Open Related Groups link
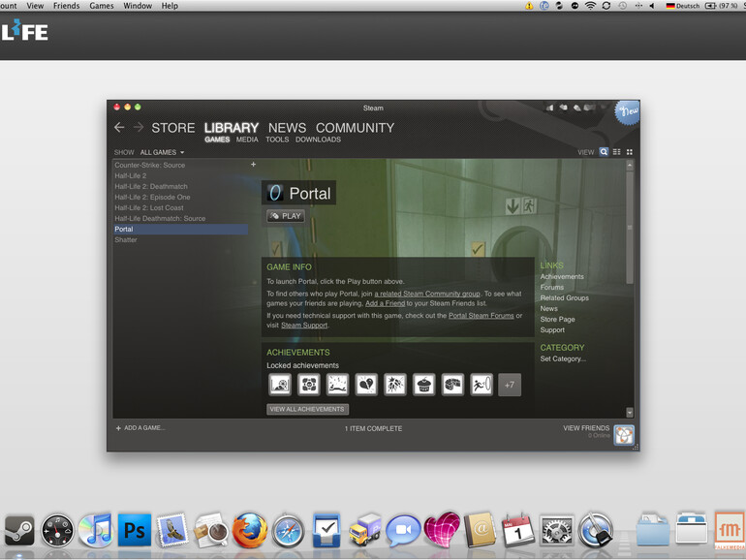The height and width of the screenshot is (560, 746). (x=564, y=297)
